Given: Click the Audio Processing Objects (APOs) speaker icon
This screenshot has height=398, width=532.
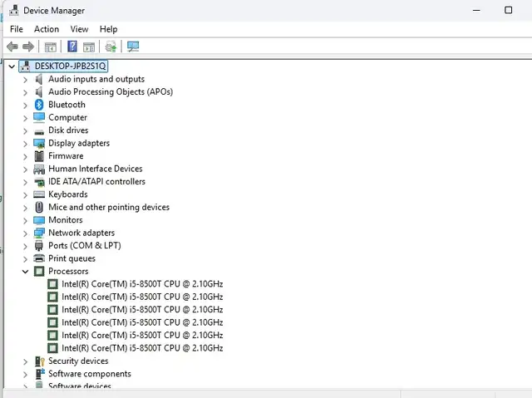Looking at the screenshot, I should coord(39,92).
